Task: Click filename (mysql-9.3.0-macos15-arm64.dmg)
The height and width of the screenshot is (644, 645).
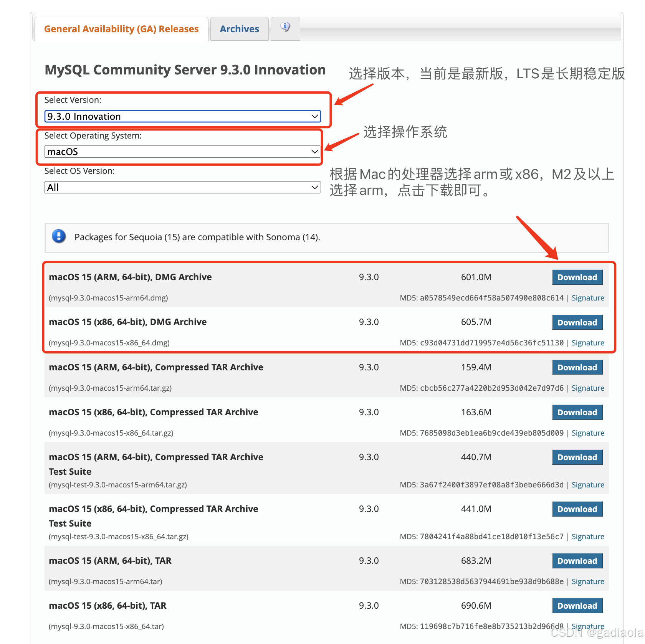Action: pos(108,298)
